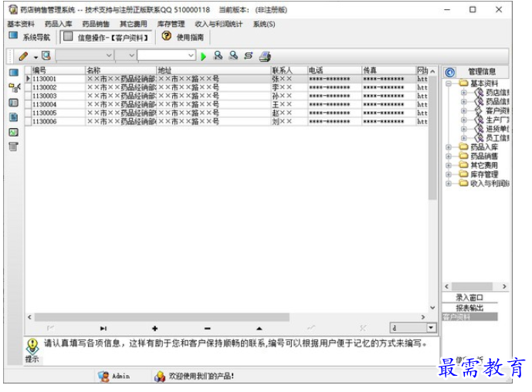Screen dimensions: 532x392
Task: Open the small arrow beside the pencil icon
Action: point(36,57)
